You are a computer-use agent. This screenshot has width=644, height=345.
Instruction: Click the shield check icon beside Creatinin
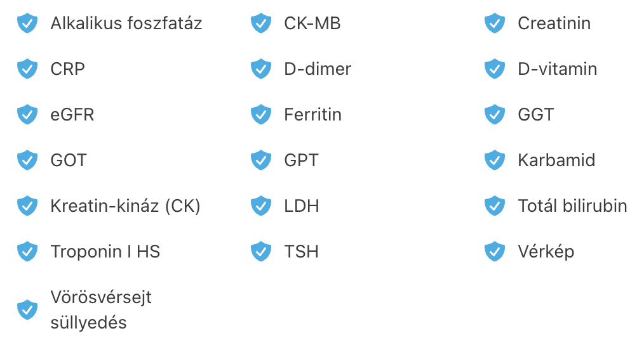(x=495, y=23)
